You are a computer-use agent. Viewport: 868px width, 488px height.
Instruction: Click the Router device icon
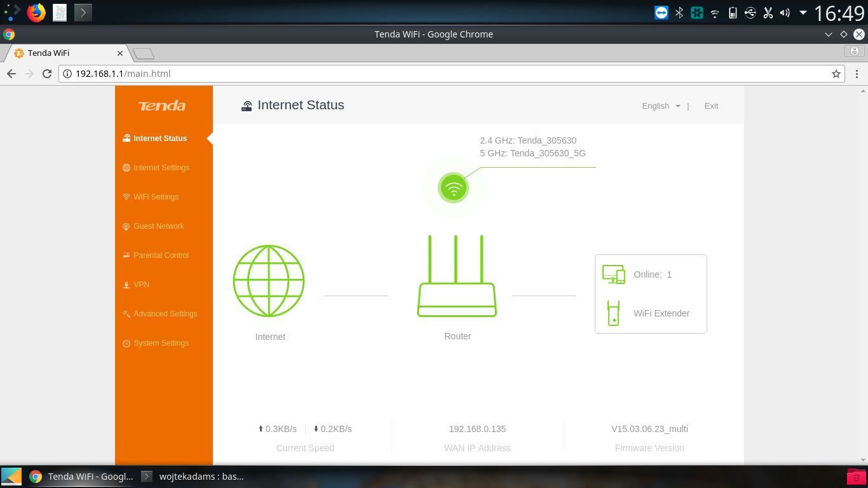coord(457,276)
